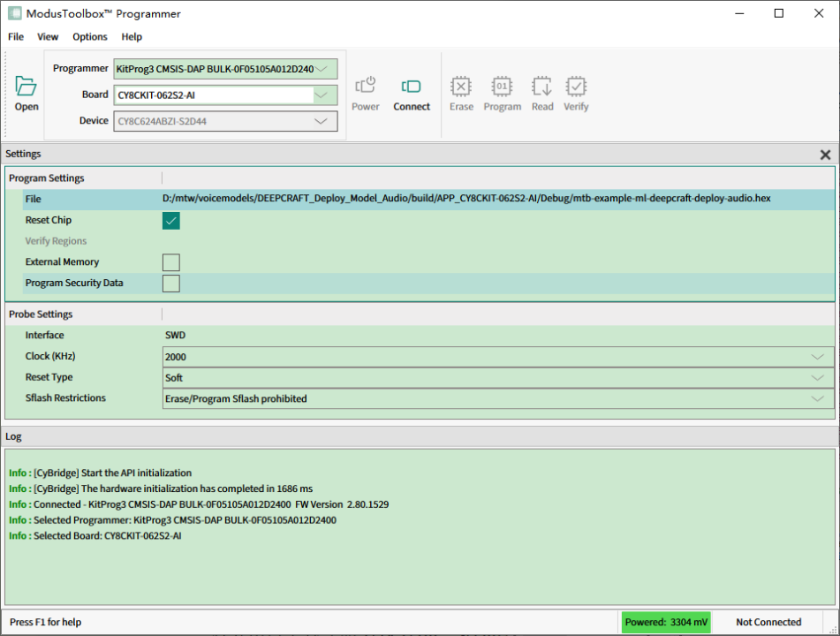Click the Verify chip icon
Viewport: 840px width, 636px height.
pos(576,94)
